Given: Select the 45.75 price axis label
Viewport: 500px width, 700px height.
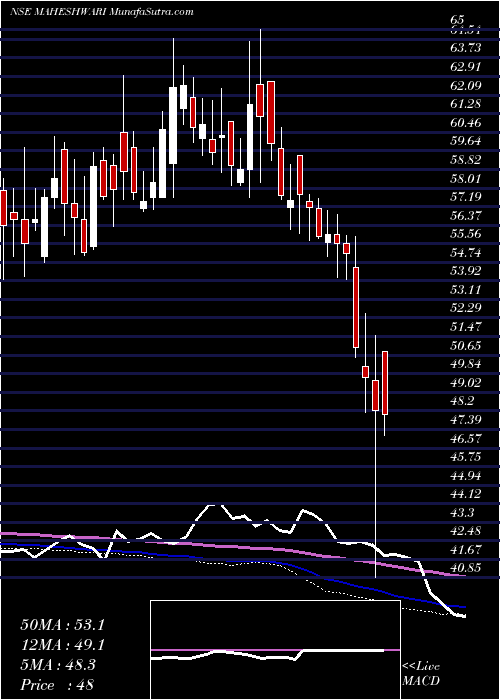Looking at the screenshot, I should (466, 457).
